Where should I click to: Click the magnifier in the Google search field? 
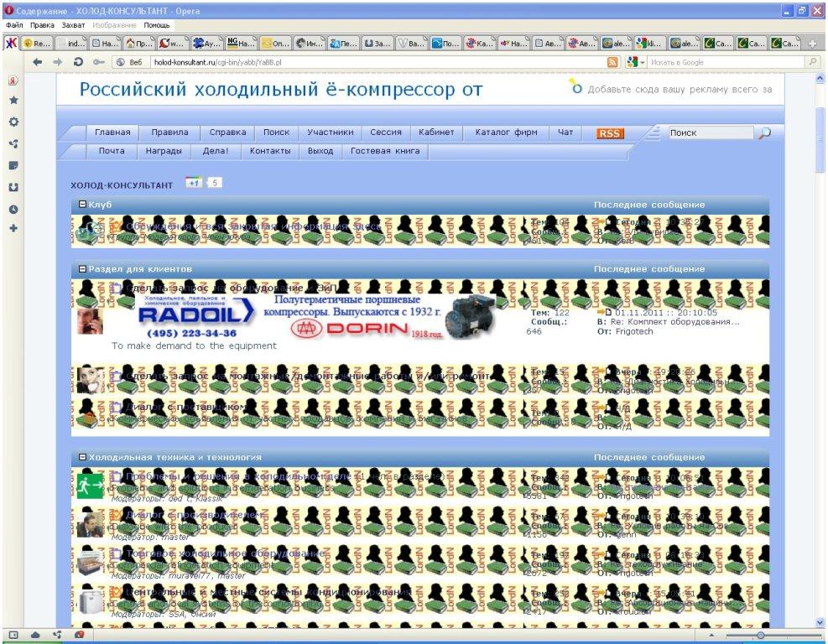click(x=813, y=62)
